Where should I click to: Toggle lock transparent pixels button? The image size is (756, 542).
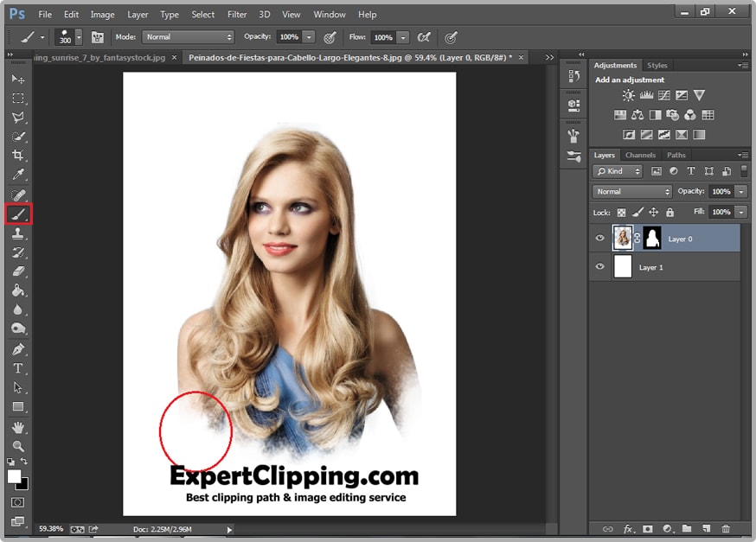[621, 212]
